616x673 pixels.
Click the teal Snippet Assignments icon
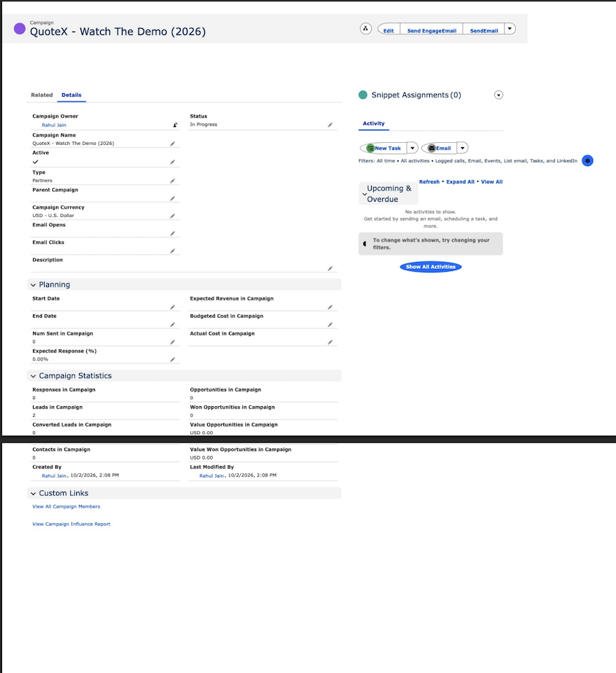[x=363, y=95]
